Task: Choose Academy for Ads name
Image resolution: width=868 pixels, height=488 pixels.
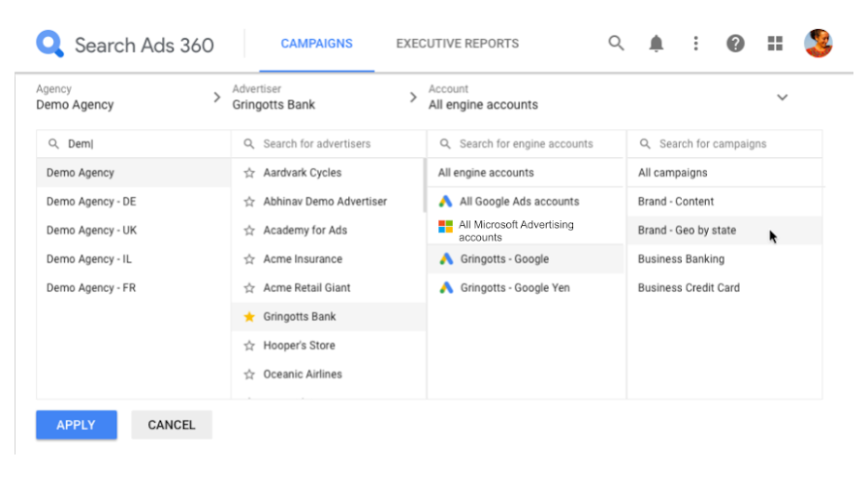Action: [x=305, y=231]
